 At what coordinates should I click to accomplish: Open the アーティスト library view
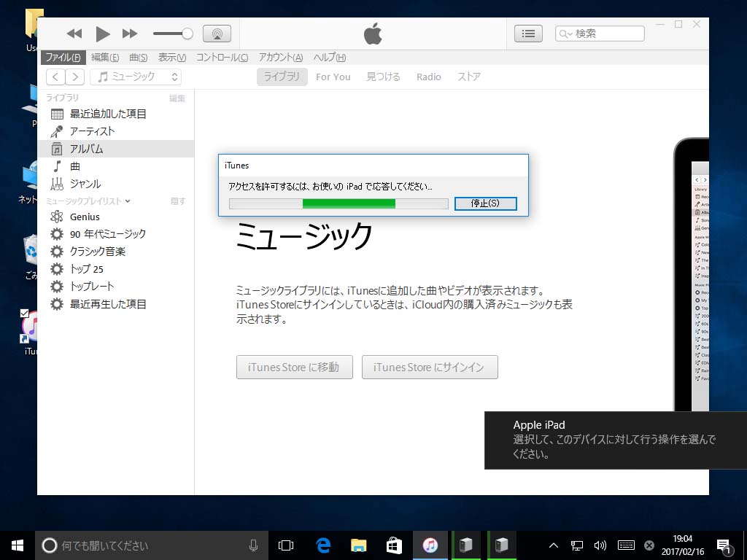click(x=92, y=131)
